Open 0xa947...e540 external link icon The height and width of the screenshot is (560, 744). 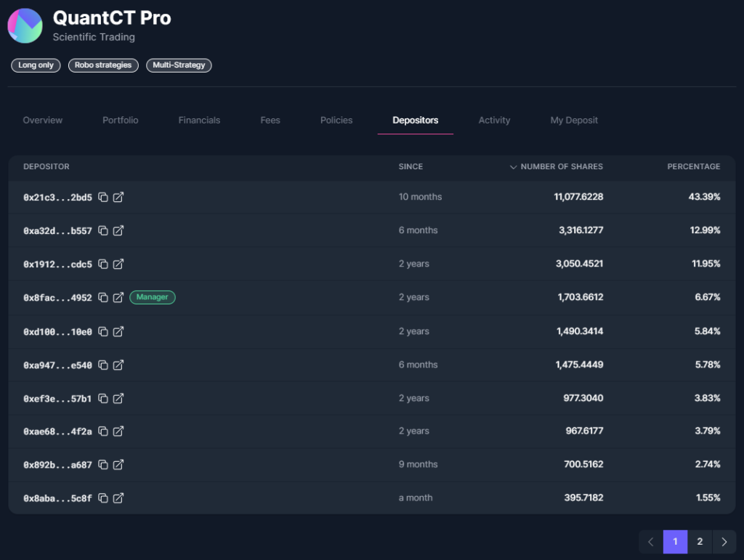[118, 365]
